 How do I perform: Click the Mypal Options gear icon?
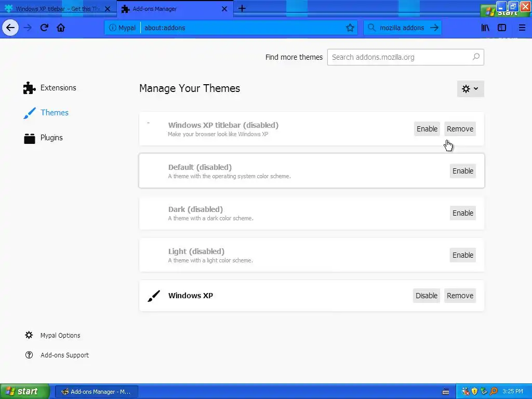coord(29,335)
